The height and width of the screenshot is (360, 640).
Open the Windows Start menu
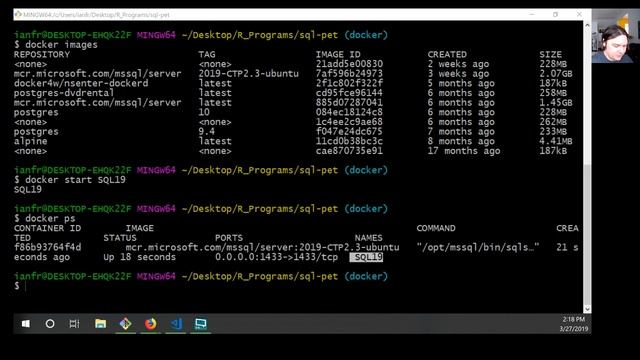(26, 324)
